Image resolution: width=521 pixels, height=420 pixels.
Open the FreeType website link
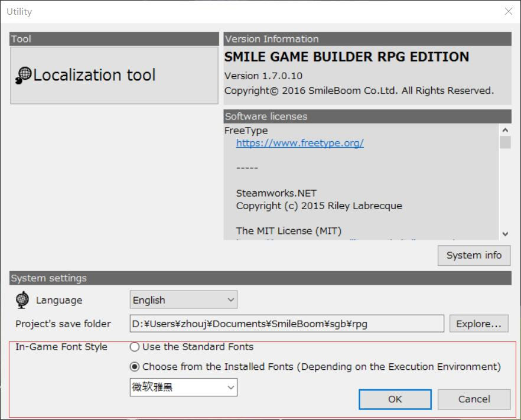point(299,143)
